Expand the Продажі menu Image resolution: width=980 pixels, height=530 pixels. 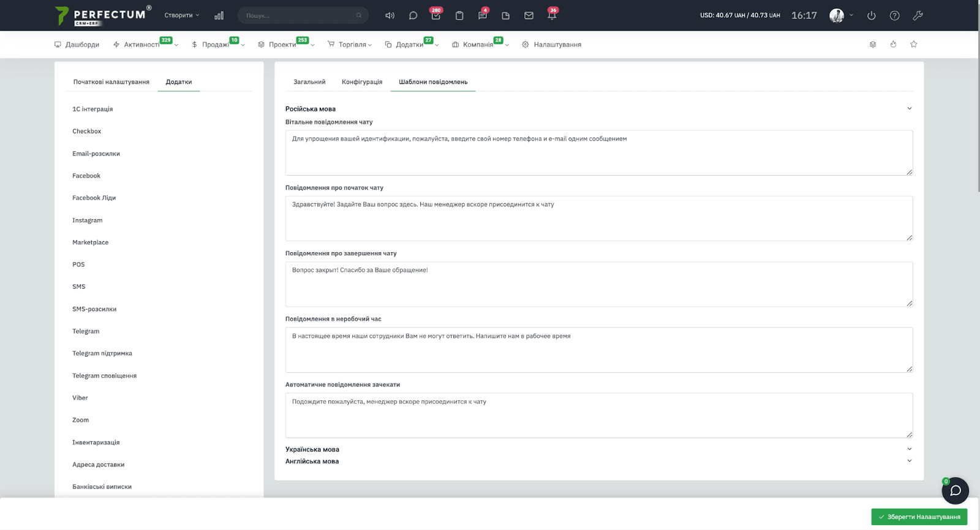(x=218, y=44)
